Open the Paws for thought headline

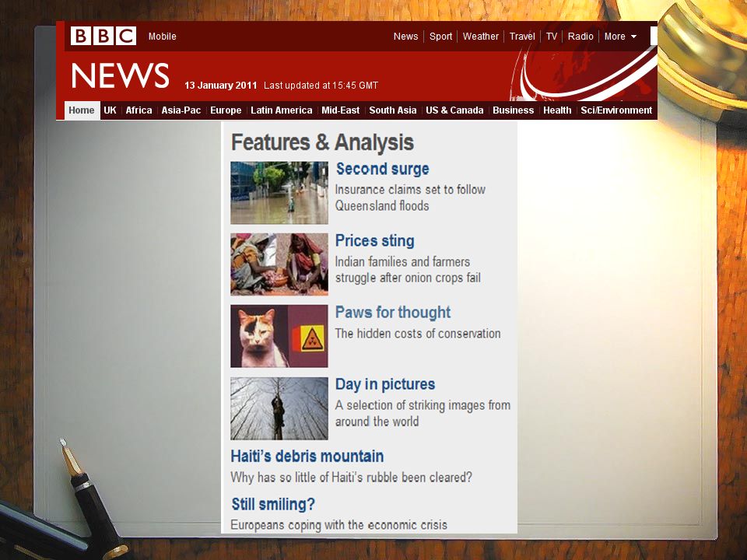(392, 313)
